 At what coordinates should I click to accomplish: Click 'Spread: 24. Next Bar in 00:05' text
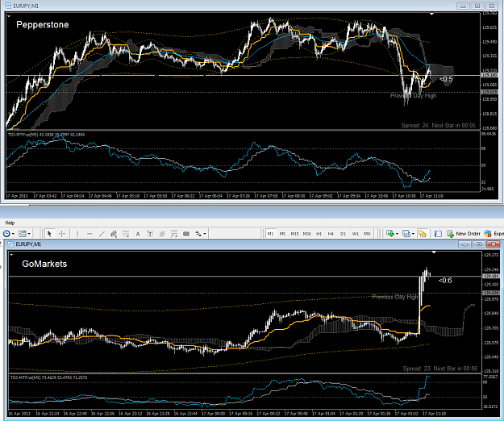click(438, 125)
